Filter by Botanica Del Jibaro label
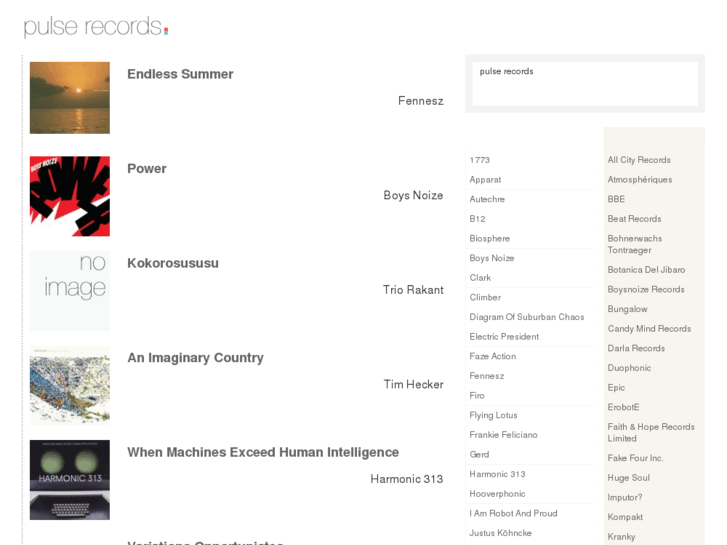Viewport: 727px width, 545px height. click(x=646, y=270)
